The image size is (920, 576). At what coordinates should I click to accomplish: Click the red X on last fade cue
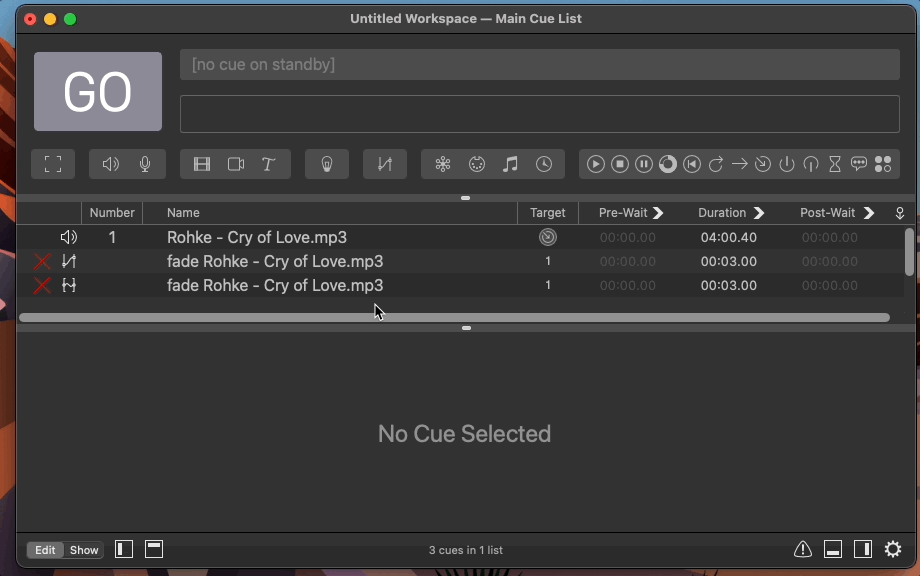pos(42,285)
